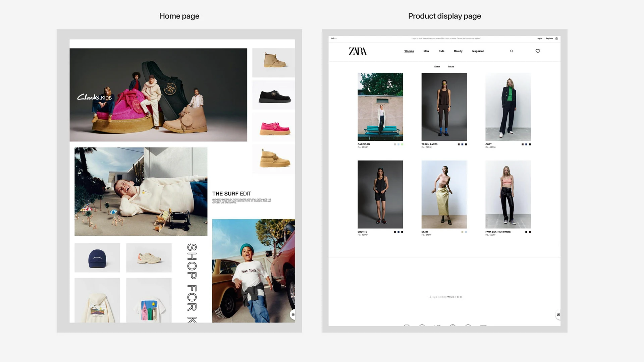Open the Track Pants product photo
644x362 pixels.
tap(444, 107)
